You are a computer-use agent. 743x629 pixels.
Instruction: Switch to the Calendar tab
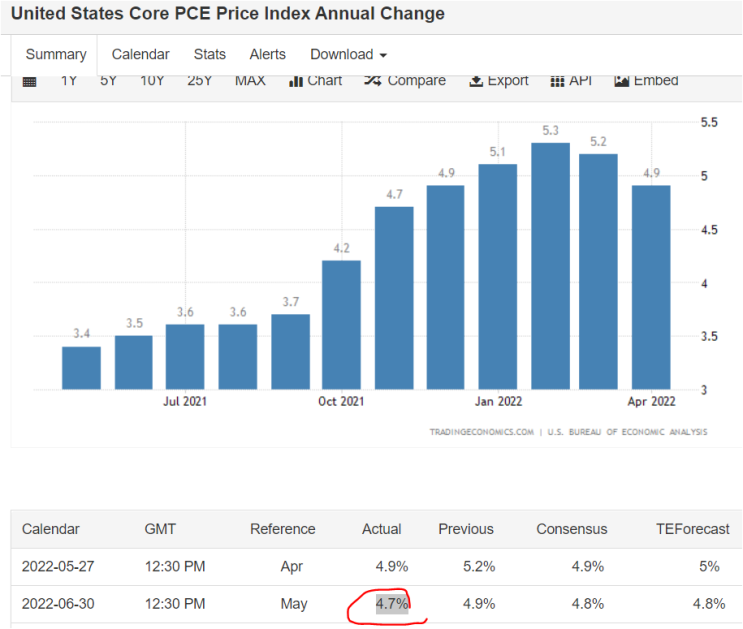click(x=140, y=55)
